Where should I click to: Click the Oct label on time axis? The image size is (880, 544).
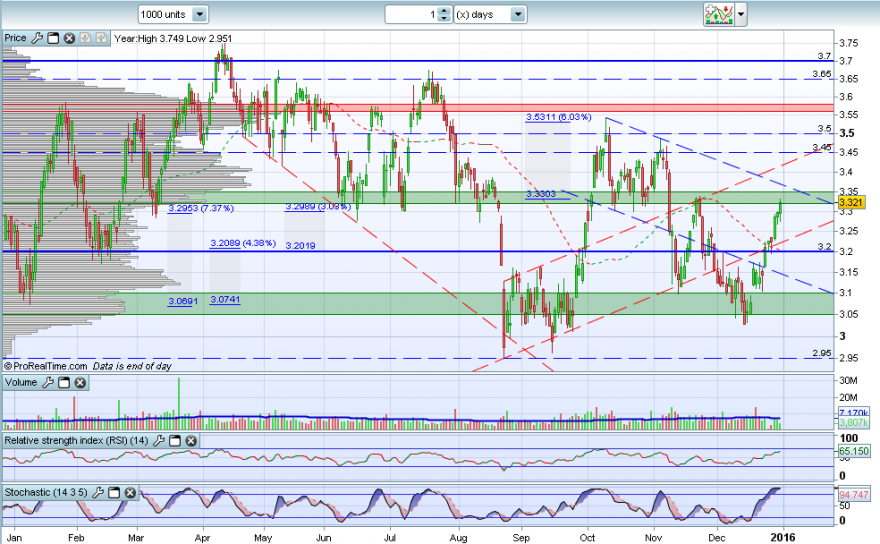tap(587, 538)
